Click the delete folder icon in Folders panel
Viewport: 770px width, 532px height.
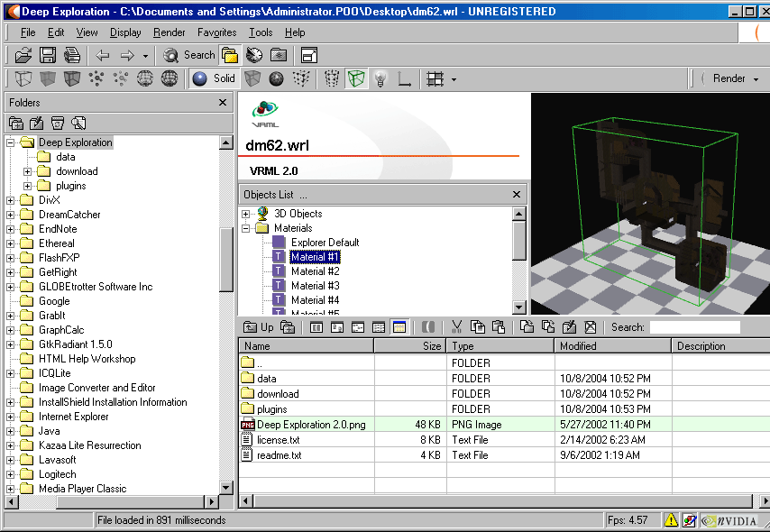(58, 123)
